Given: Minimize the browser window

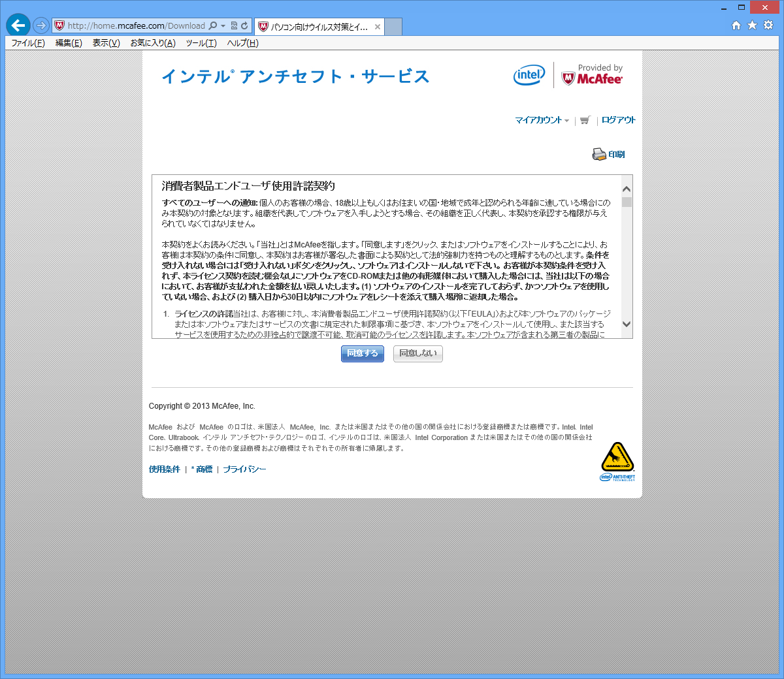Looking at the screenshot, I should point(724,8).
